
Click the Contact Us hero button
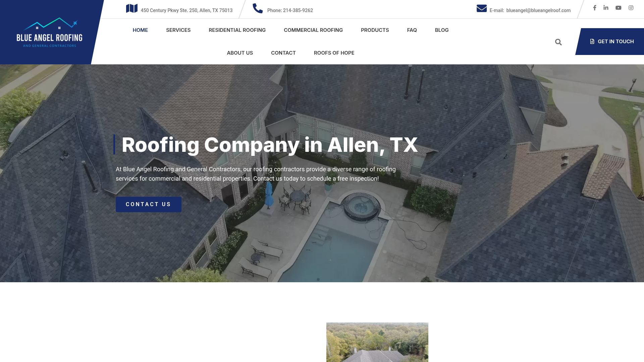(x=148, y=204)
